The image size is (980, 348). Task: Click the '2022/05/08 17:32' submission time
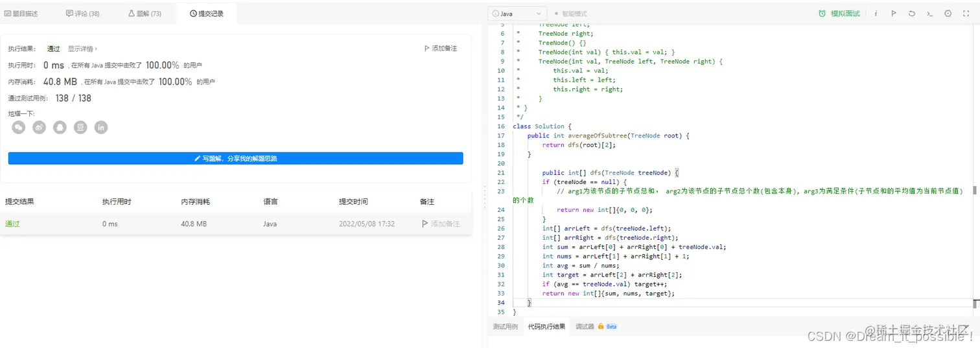click(x=367, y=224)
